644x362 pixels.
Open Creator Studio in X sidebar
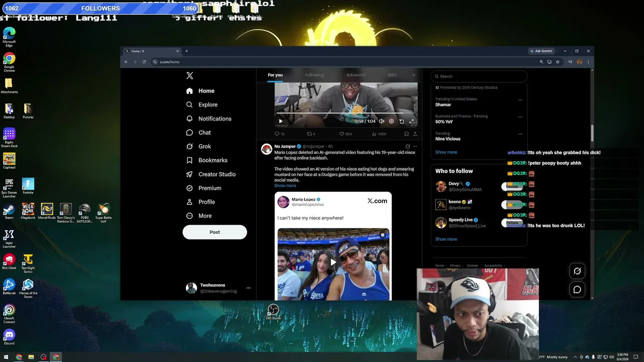point(211,174)
